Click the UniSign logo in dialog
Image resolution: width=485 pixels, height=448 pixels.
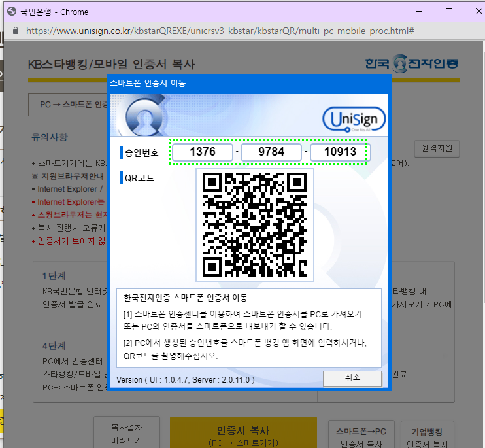[354, 119]
